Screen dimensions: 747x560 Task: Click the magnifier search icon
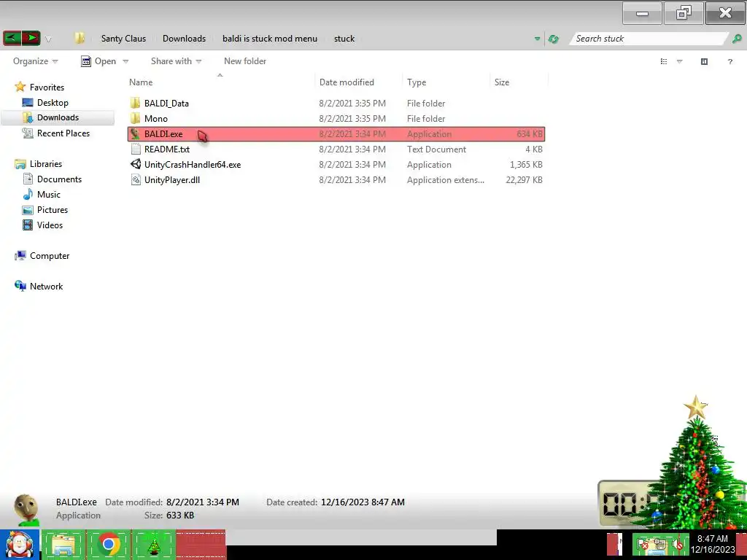[737, 39]
